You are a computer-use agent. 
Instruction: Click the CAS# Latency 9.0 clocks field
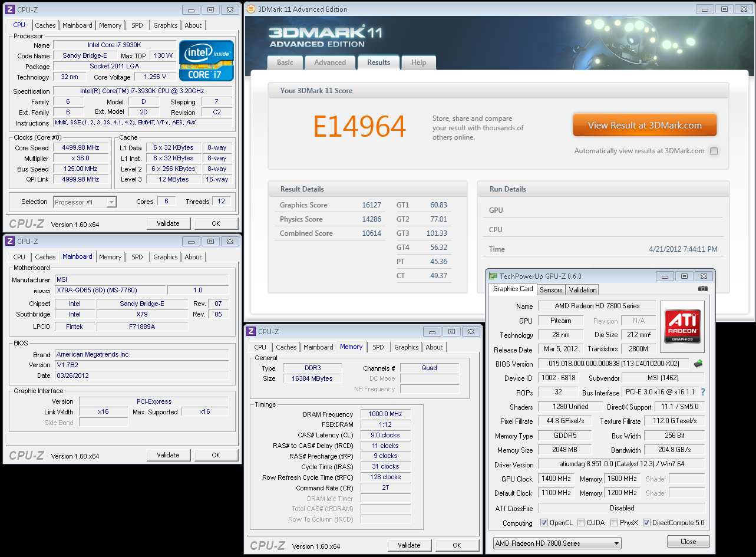pyautogui.click(x=385, y=435)
